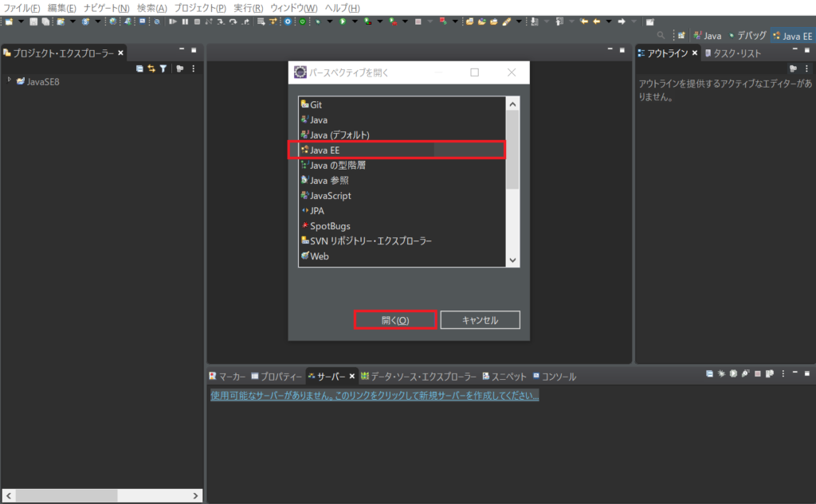This screenshot has height=504, width=816.
Task: Click the Open Perspective icon beside Java
Action: click(681, 36)
